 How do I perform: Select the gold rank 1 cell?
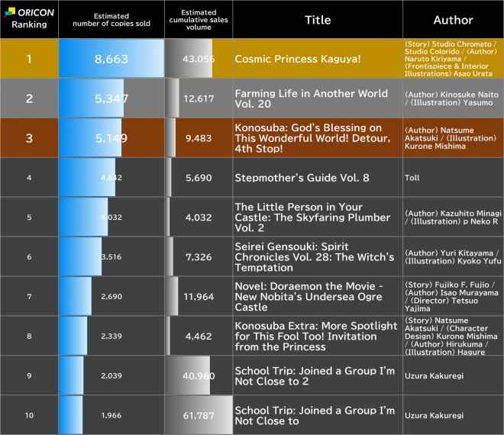click(x=29, y=59)
